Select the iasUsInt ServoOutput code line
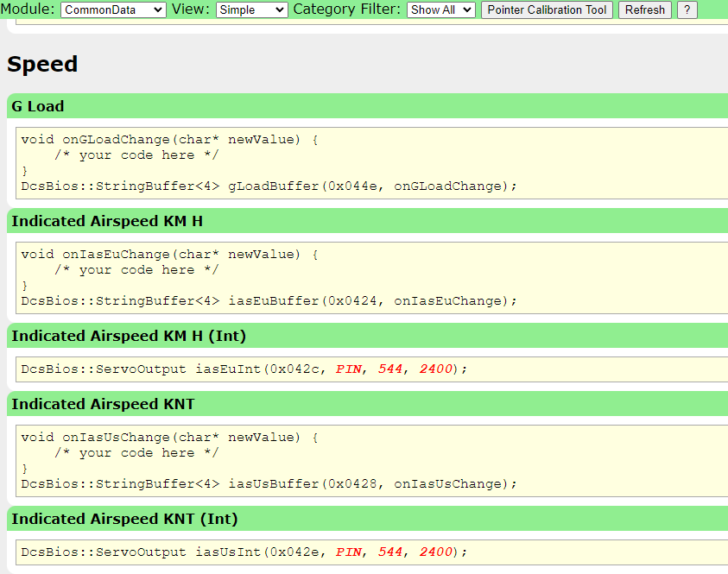728x574 pixels. (x=244, y=552)
